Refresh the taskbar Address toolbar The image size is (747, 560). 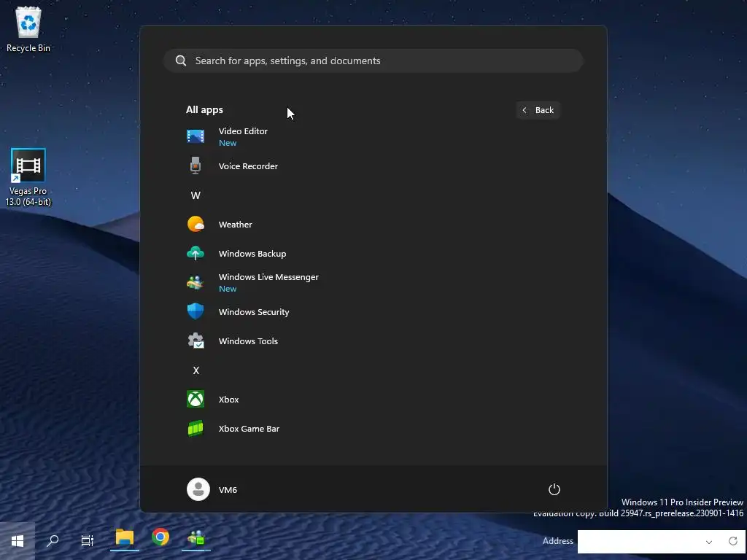[733, 541]
